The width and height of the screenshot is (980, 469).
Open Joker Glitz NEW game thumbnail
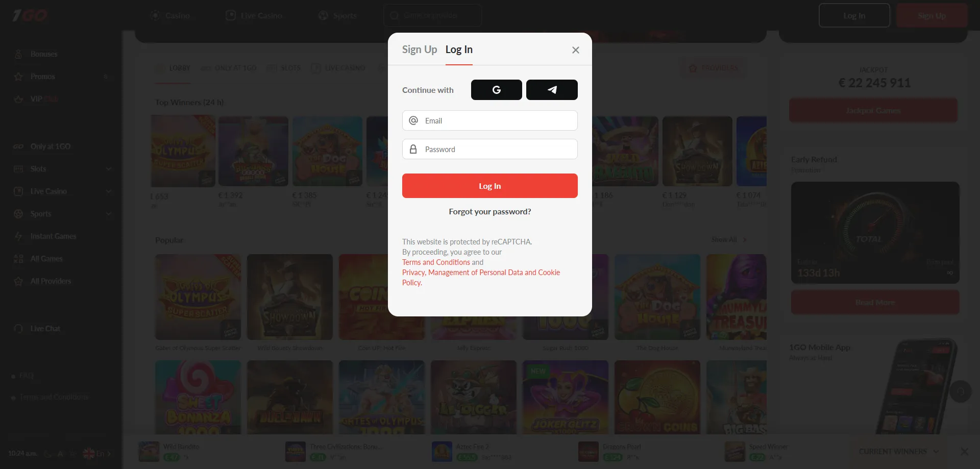click(566, 398)
